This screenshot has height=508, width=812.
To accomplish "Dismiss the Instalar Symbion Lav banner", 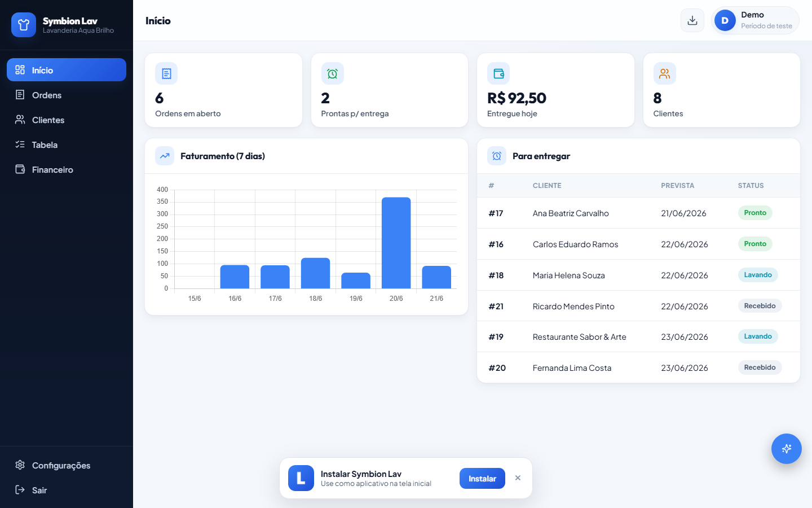I will (518, 478).
